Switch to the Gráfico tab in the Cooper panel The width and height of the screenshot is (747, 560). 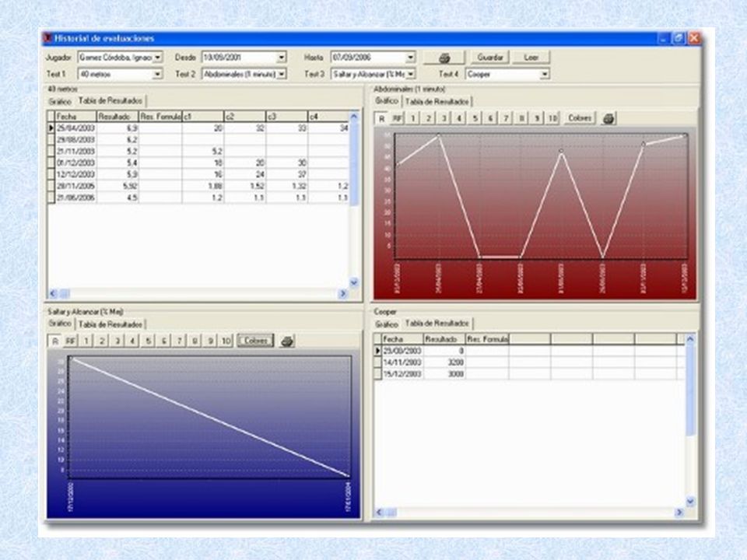[x=387, y=324]
